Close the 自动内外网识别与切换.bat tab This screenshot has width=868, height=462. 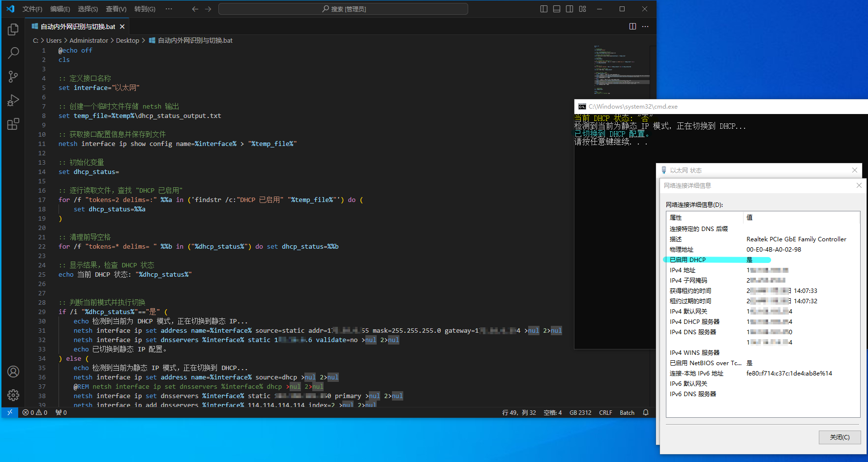click(x=122, y=27)
